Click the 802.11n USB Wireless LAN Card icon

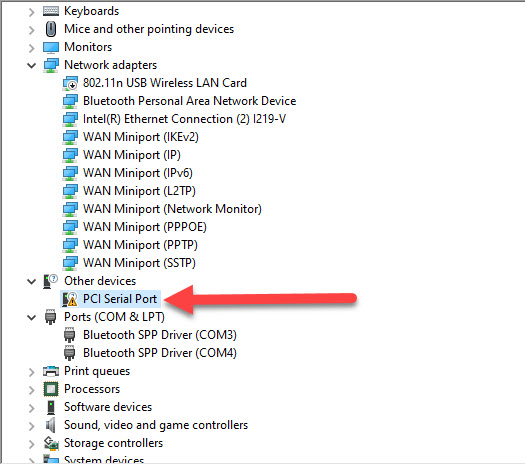[x=70, y=83]
